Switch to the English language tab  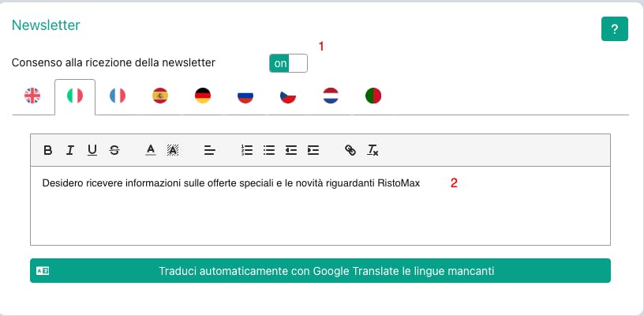32,96
